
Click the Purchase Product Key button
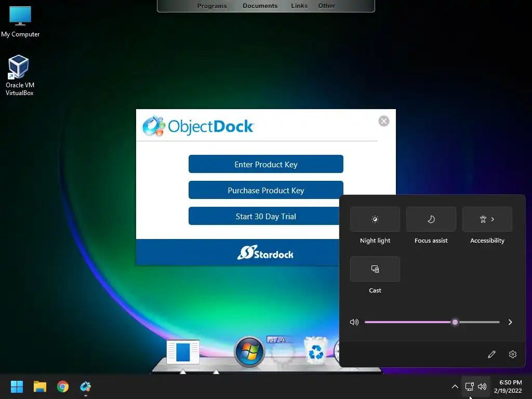point(265,190)
